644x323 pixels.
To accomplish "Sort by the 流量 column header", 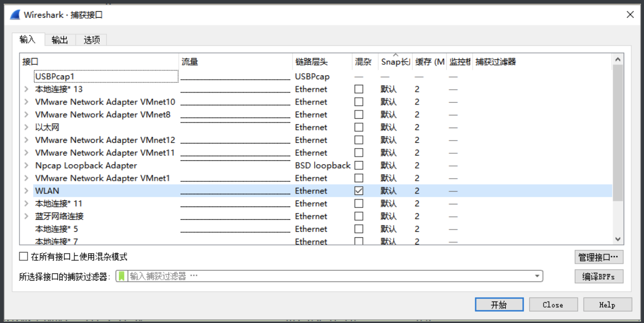I will pos(236,62).
